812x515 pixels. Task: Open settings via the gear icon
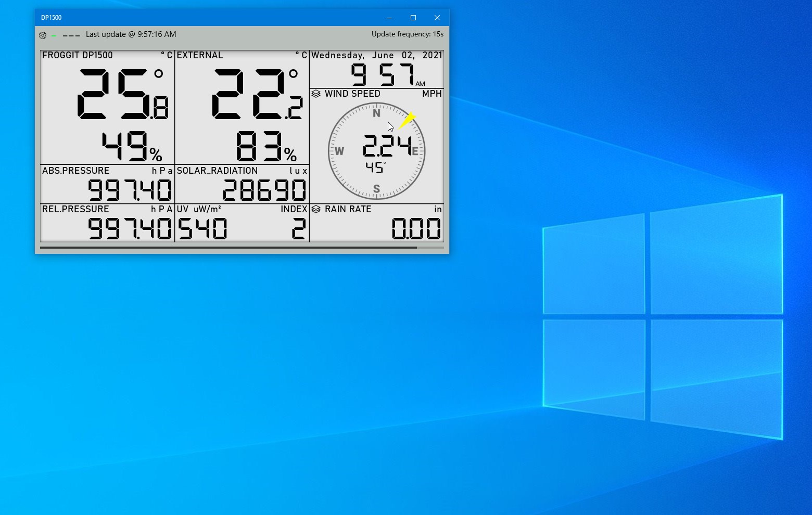tap(43, 35)
